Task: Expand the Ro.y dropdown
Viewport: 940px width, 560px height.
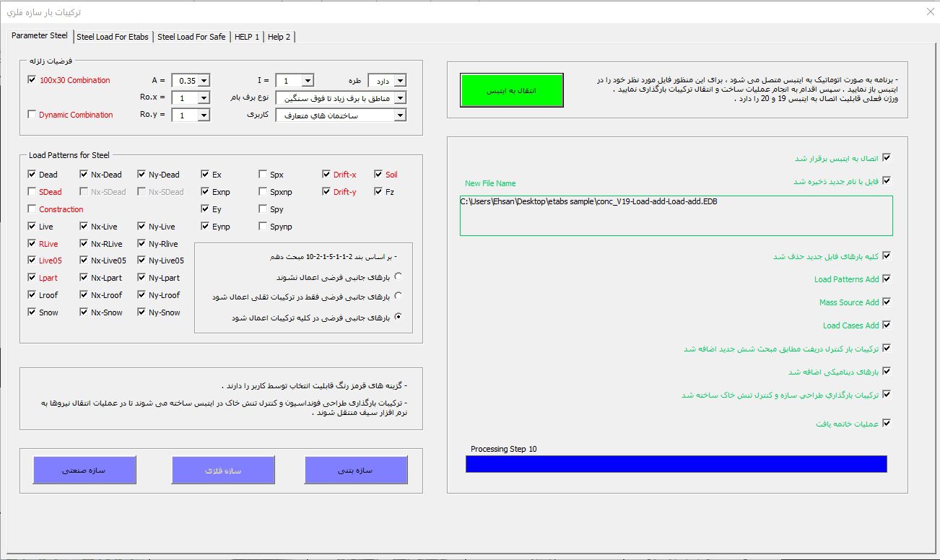Action: tap(204, 115)
